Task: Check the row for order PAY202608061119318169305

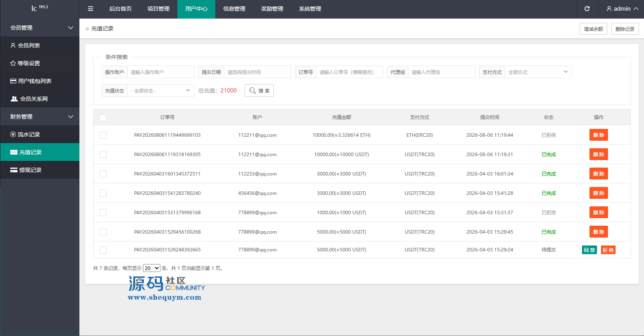Action: tap(103, 155)
